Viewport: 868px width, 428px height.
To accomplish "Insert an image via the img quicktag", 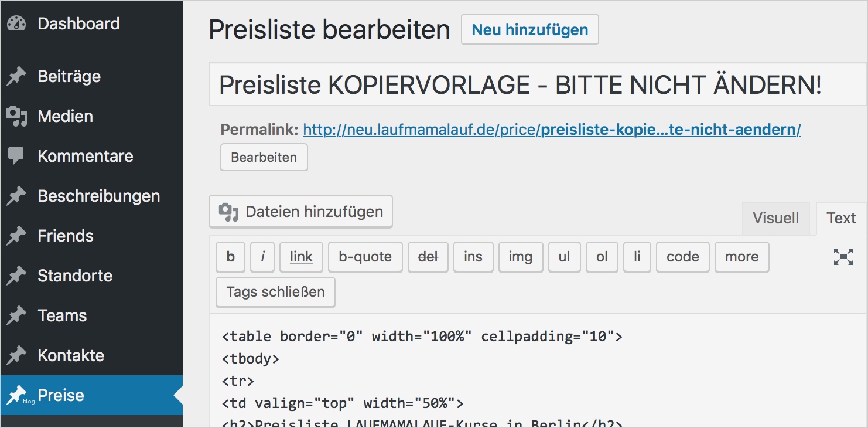I will [520, 257].
